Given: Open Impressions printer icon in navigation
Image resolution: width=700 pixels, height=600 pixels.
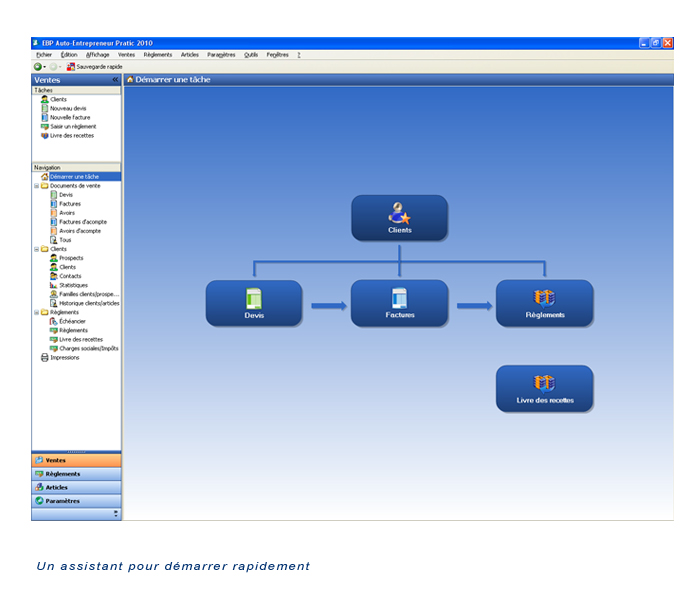Looking at the screenshot, I should [x=44, y=357].
